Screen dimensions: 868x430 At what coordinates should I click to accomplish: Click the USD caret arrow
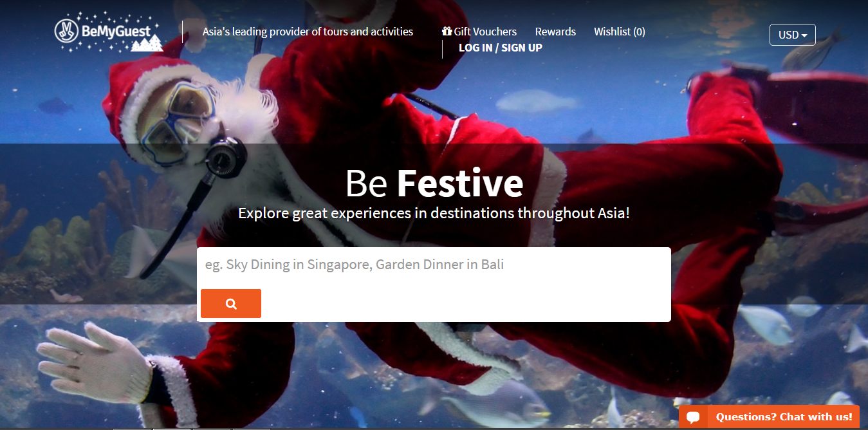pyautogui.click(x=804, y=35)
